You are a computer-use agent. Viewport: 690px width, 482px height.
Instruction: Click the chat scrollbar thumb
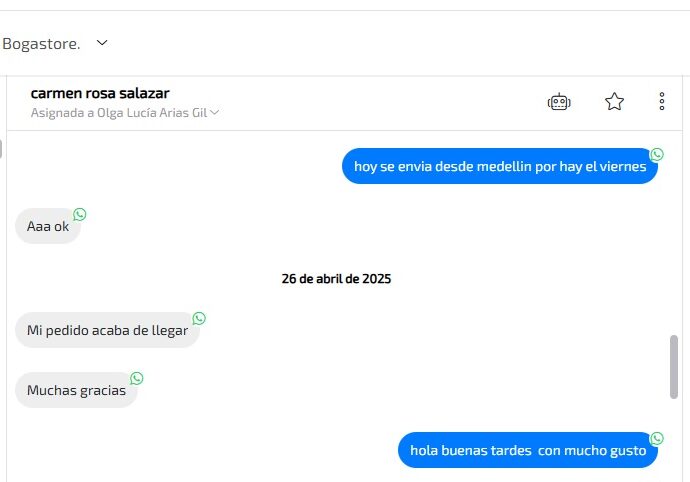[x=674, y=367]
